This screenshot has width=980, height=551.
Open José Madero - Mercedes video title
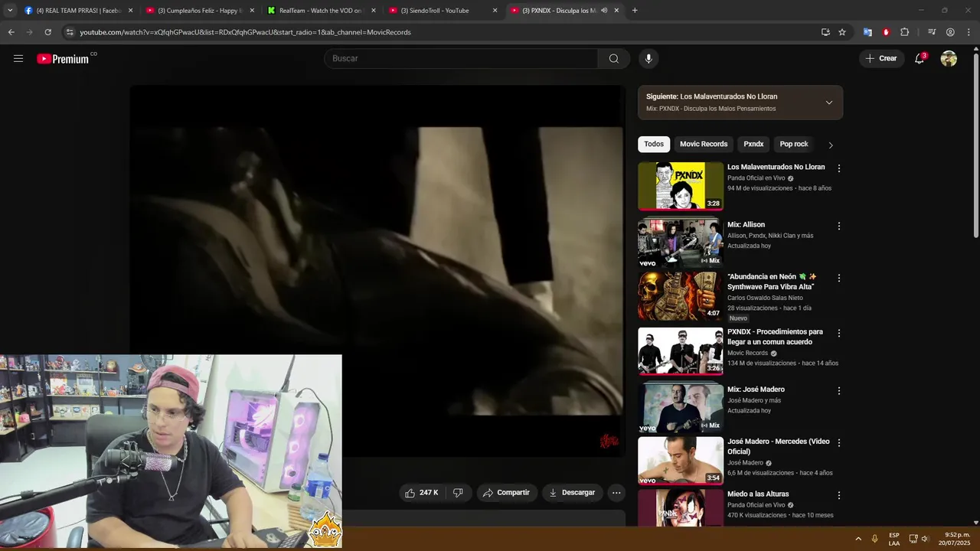778,446
